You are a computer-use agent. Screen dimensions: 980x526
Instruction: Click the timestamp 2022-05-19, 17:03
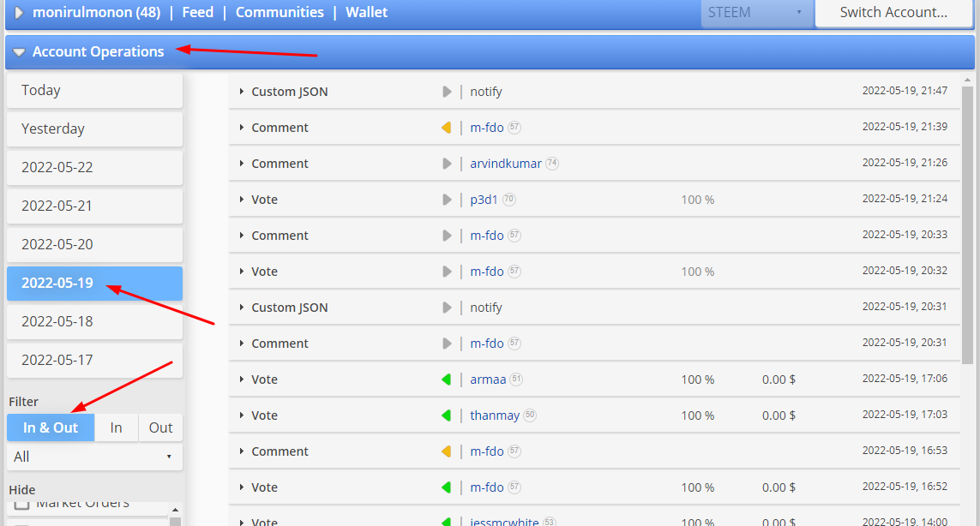(905, 415)
